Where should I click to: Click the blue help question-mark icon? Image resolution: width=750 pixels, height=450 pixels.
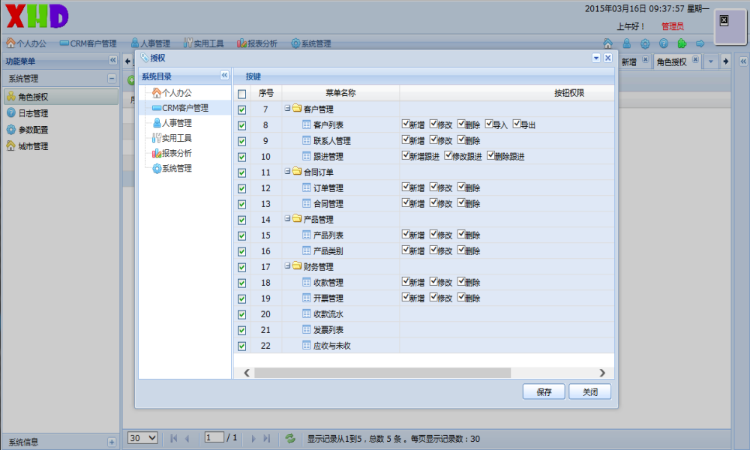663,44
